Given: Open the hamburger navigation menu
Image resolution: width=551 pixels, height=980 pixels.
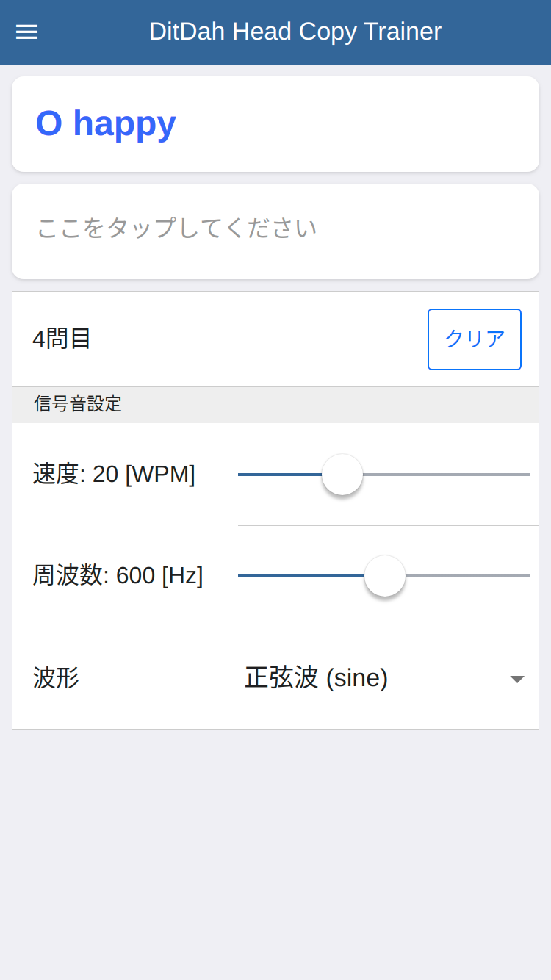Looking at the screenshot, I should click(26, 32).
